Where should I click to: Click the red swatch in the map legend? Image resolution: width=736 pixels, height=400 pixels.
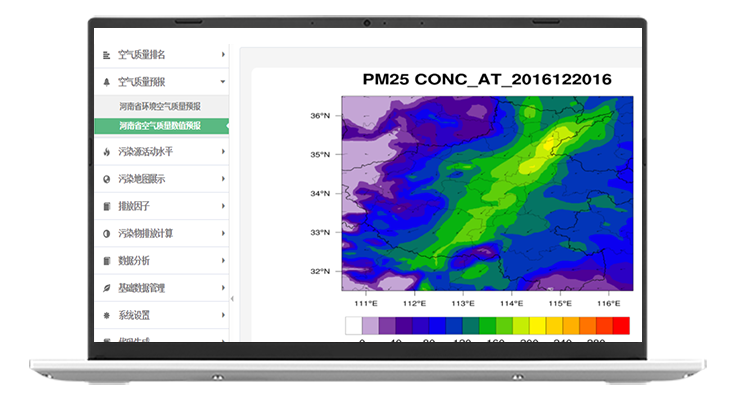[x=620, y=325]
